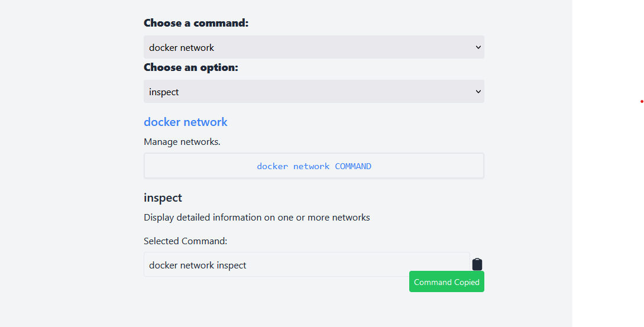Click the 'docker network COMMAND' usage box
The height and width of the screenshot is (327, 644).
(x=314, y=166)
